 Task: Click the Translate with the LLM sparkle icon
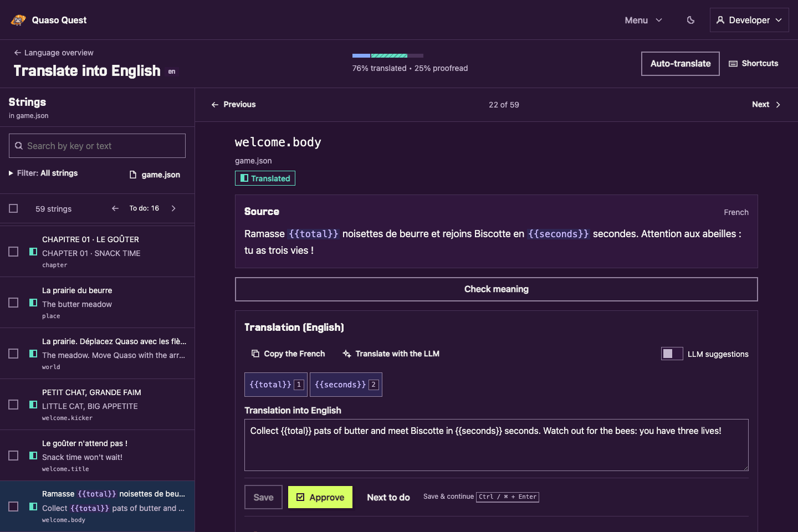click(347, 354)
